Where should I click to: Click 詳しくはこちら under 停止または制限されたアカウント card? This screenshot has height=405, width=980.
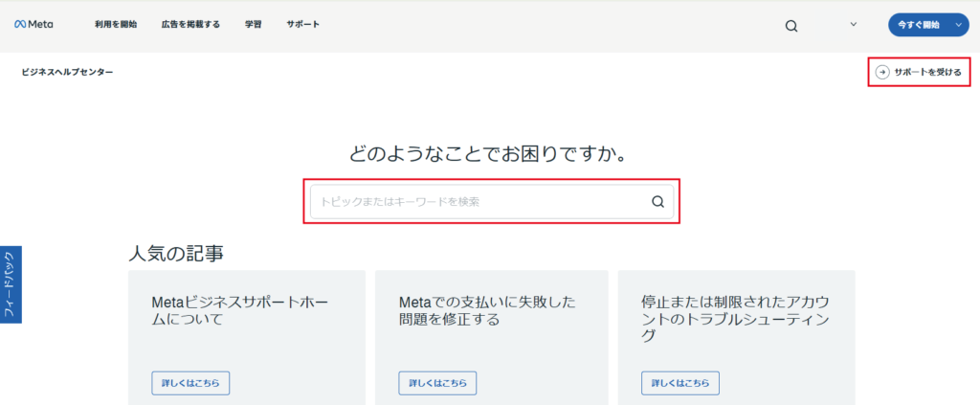[680, 383]
